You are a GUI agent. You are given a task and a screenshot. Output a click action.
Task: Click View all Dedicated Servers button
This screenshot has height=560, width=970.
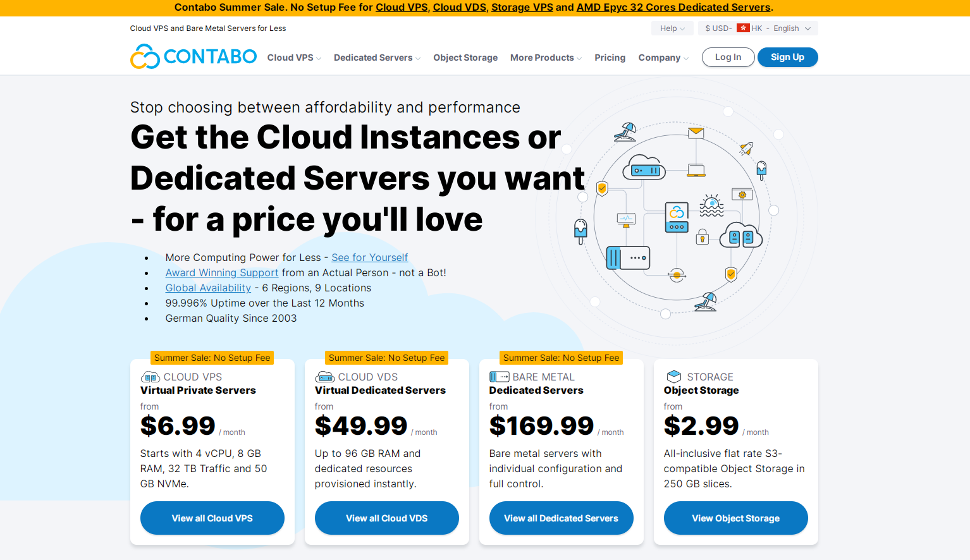pyautogui.click(x=562, y=518)
